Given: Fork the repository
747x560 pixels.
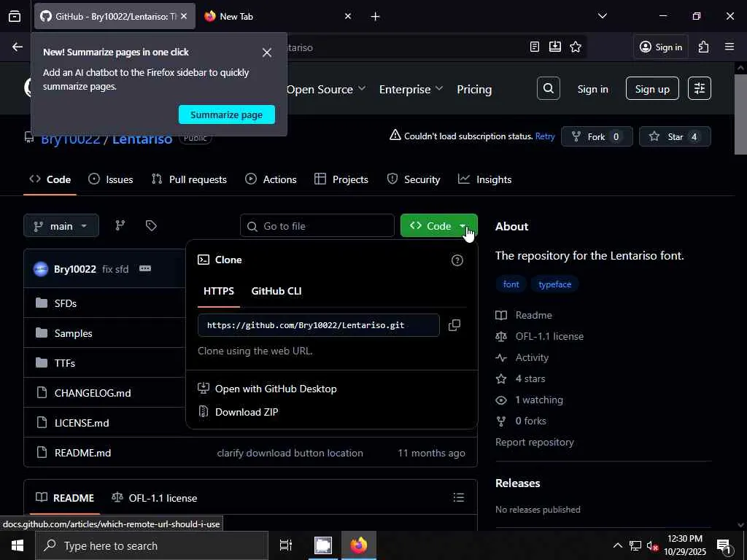Looking at the screenshot, I should point(597,136).
